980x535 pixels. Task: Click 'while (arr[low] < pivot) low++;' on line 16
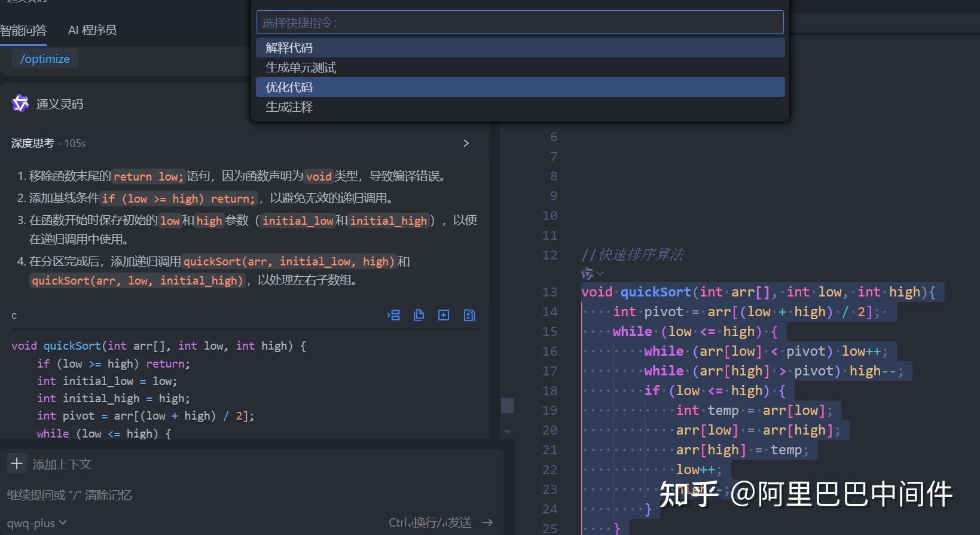click(766, 351)
